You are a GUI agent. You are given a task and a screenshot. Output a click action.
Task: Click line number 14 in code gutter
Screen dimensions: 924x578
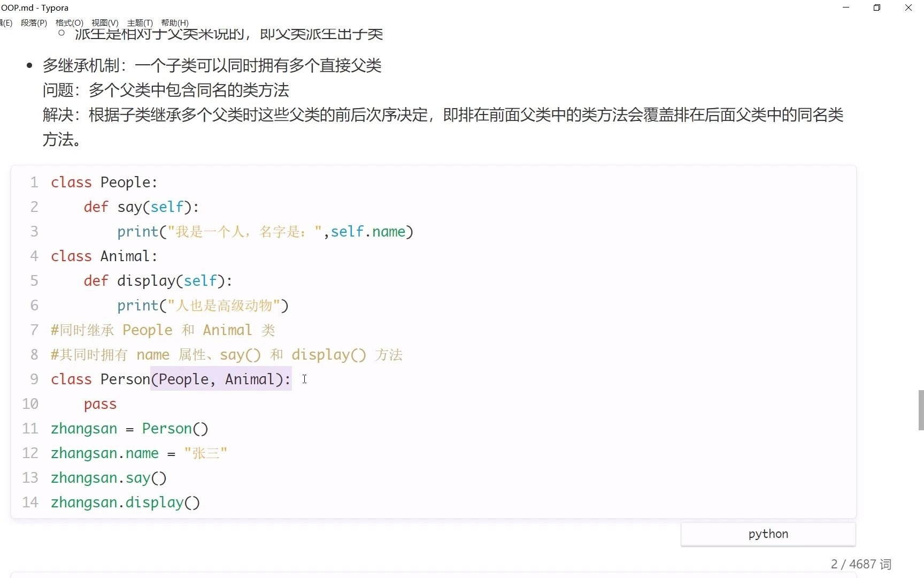coord(30,503)
